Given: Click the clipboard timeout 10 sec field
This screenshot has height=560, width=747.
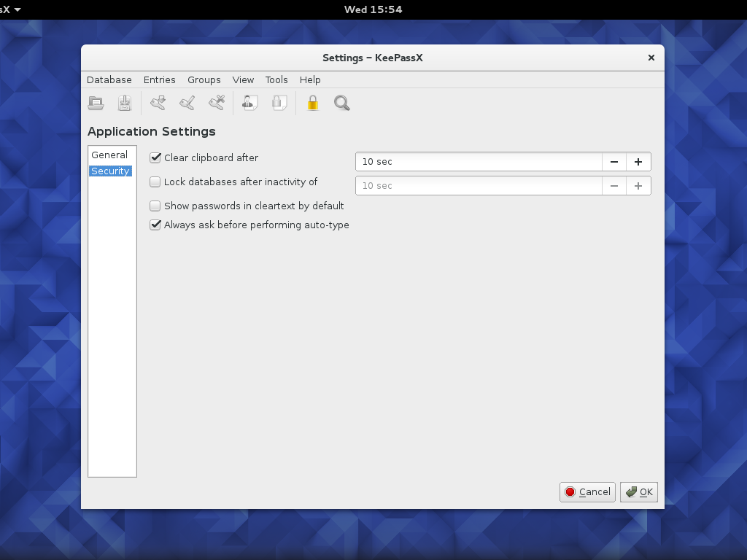Looking at the screenshot, I should 479,162.
